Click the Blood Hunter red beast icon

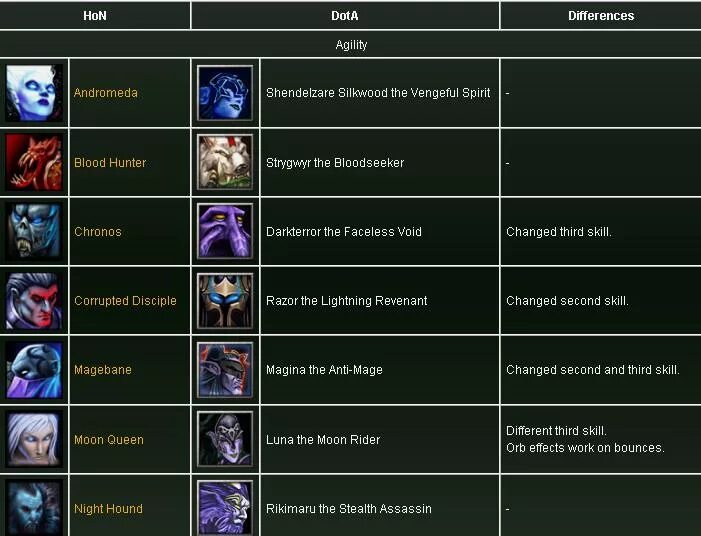34,163
